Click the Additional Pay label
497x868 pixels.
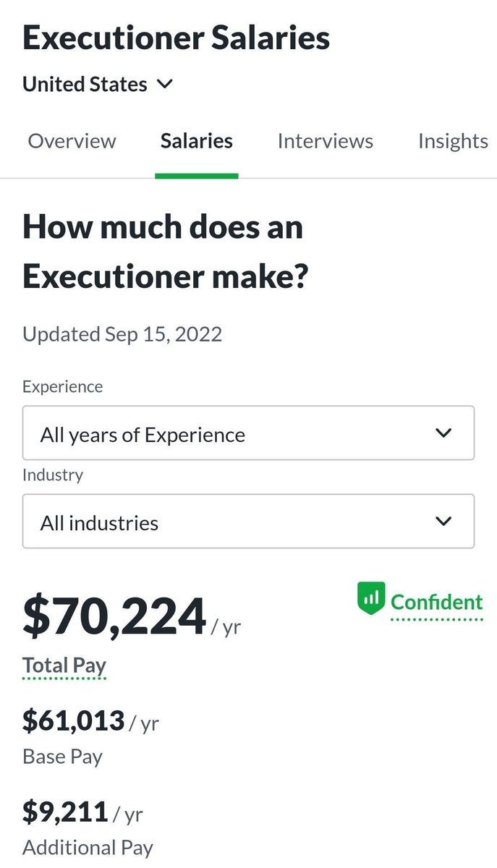tap(88, 848)
